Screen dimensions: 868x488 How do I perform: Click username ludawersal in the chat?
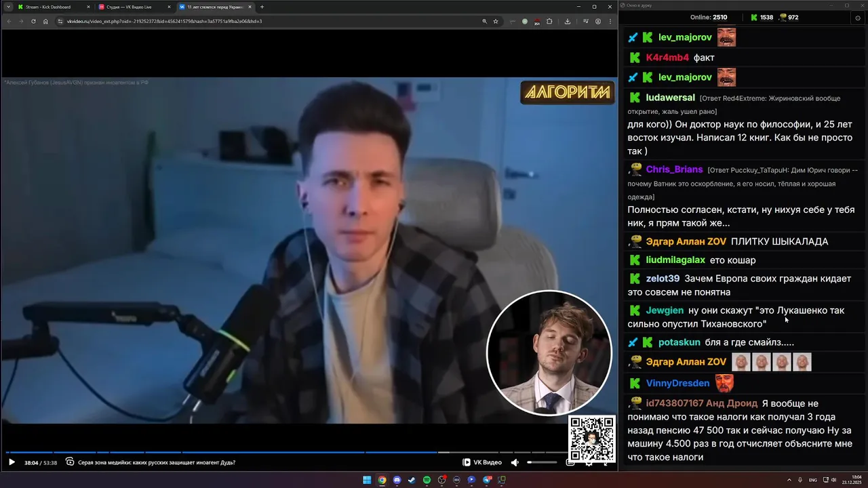point(670,98)
